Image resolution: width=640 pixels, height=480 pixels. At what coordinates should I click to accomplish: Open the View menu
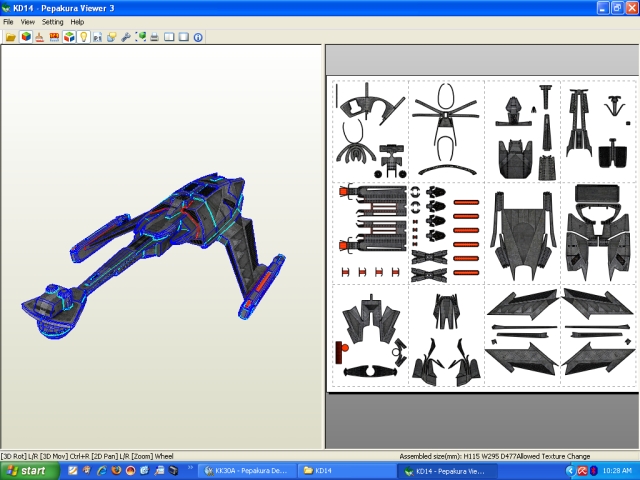click(x=28, y=22)
